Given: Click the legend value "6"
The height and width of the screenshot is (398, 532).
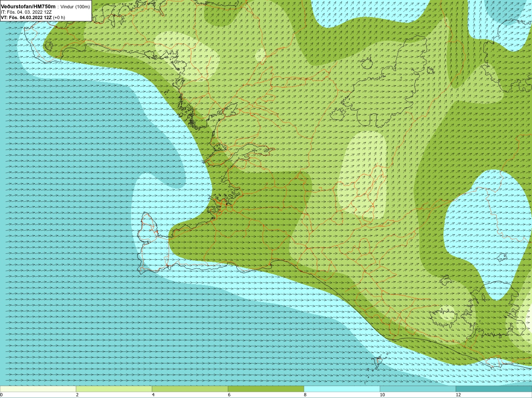Looking at the screenshot, I should click(x=229, y=395).
